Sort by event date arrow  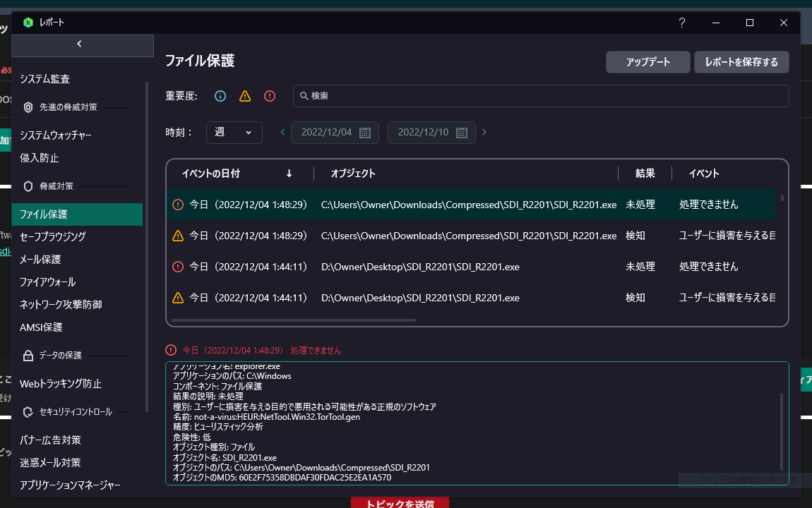pos(289,174)
